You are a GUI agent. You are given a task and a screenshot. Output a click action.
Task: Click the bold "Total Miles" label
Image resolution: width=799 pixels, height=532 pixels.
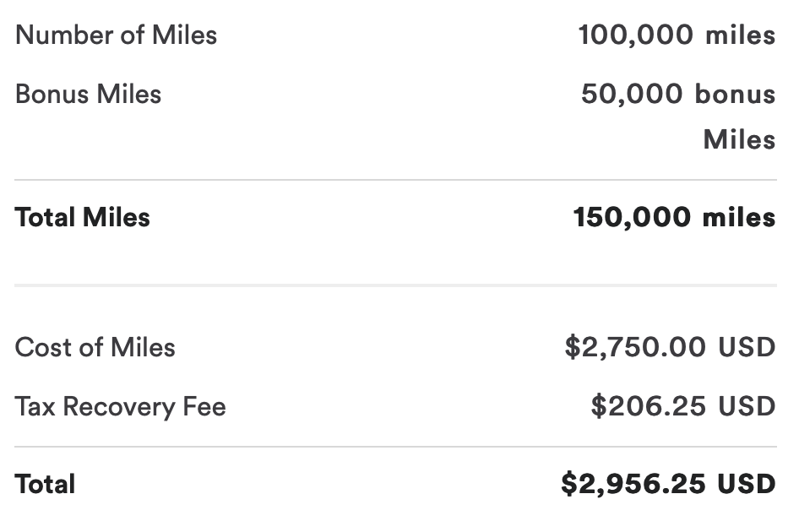(82, 218)
